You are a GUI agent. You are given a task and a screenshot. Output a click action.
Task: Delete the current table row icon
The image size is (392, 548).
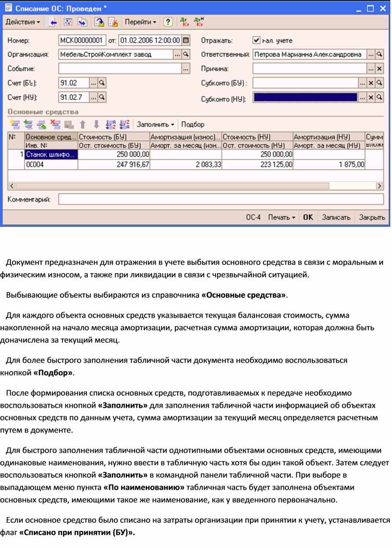coord(55,125)
